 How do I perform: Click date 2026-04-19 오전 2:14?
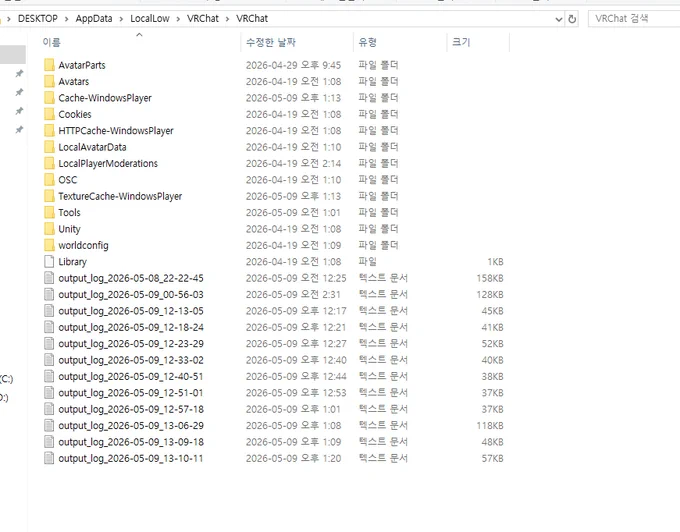tap(293, 163)
